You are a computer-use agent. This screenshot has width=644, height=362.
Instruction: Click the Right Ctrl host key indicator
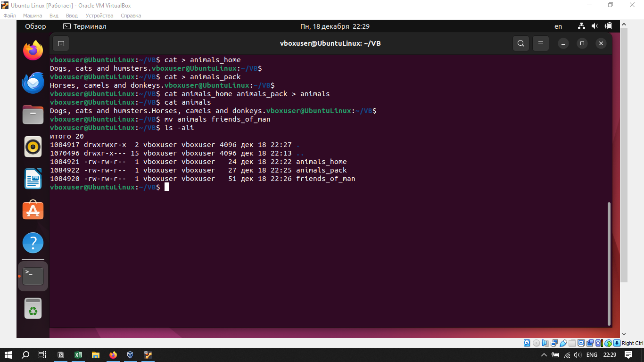click(x=632, y=343)
